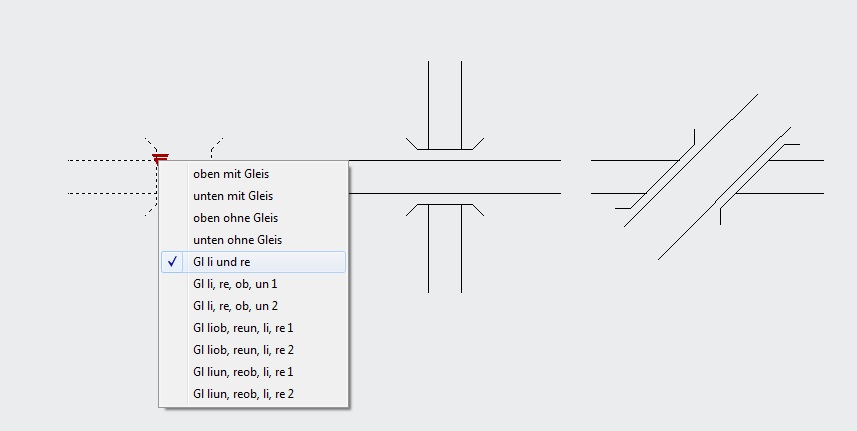
Task: Choose "Gl li, re, ob, un 2"
Action: click(x=254, y=306)
